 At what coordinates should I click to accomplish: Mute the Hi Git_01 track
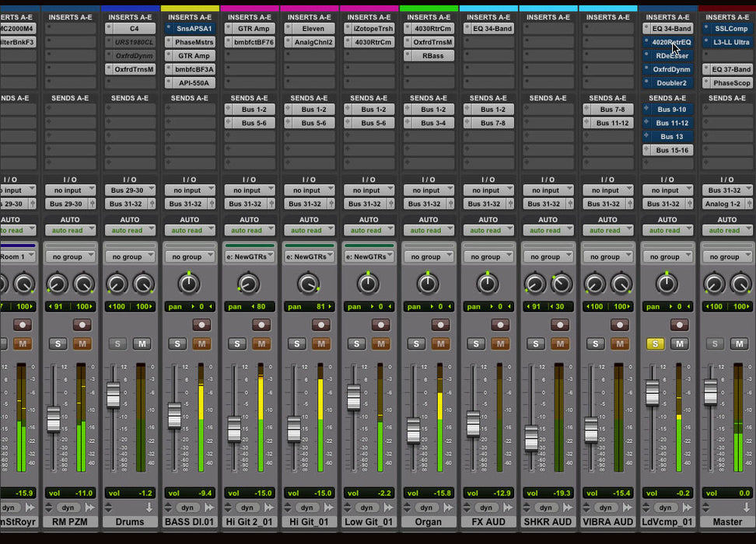coord(321,343)
